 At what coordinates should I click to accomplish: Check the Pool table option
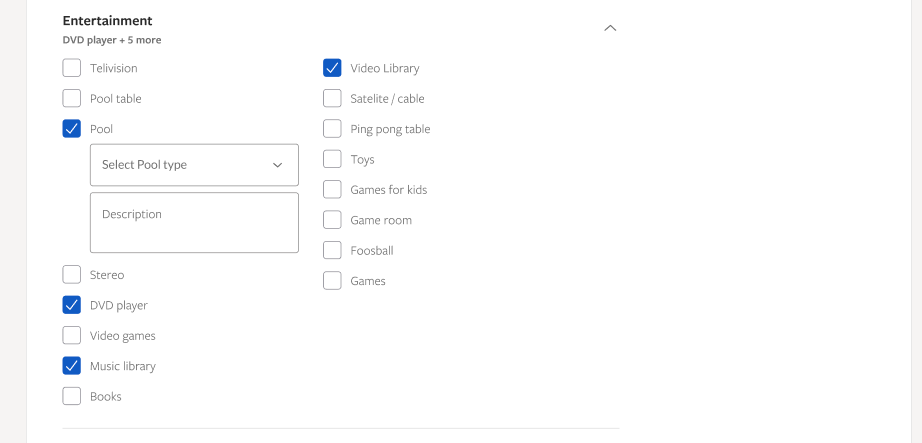72,98
